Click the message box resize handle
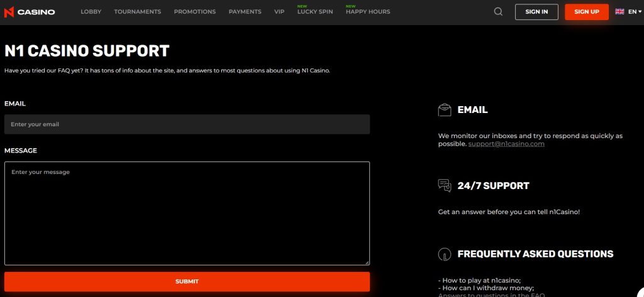644x297 pixels. point(367,262)
